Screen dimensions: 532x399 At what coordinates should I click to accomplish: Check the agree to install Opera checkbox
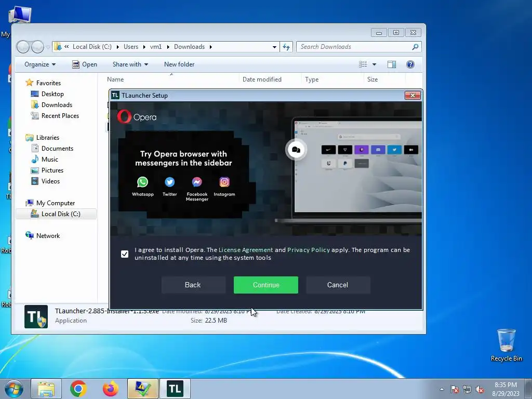click(125, 254)
